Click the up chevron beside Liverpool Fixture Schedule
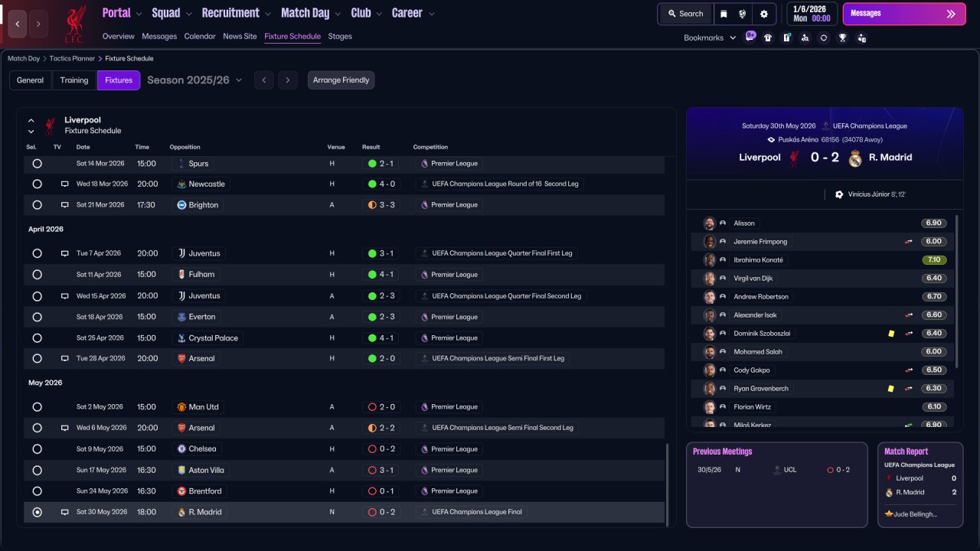 (x=31, y=120)
